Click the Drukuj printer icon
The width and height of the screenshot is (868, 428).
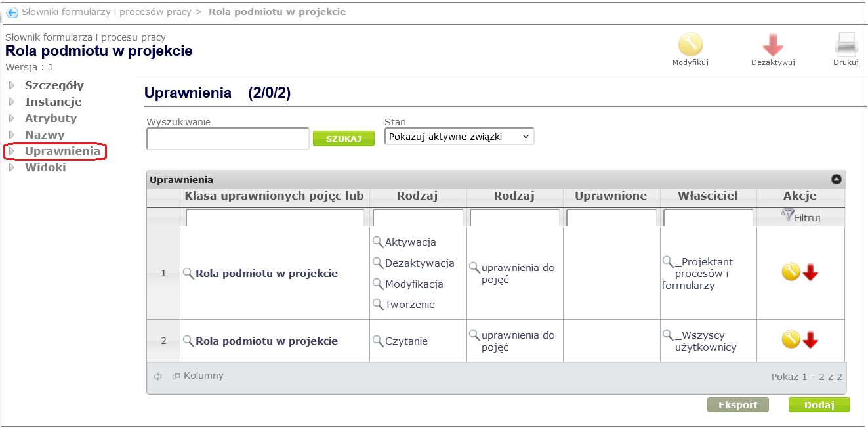846,44
